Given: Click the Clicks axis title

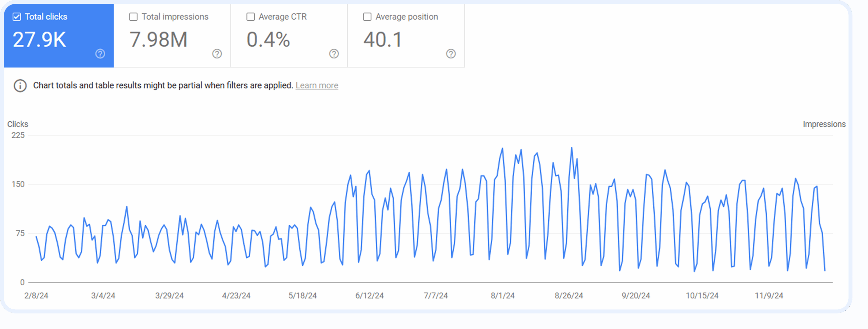Looking at the screenshot, I should click(x=18, y=124).
